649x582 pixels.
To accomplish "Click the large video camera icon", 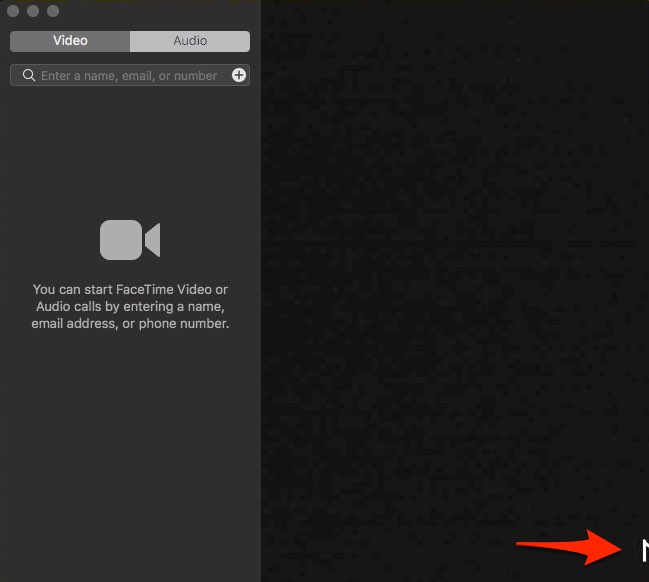I will click(x=130, y=240).
